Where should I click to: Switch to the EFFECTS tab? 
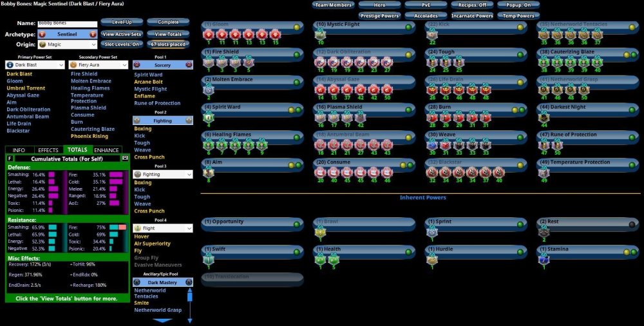48,150
